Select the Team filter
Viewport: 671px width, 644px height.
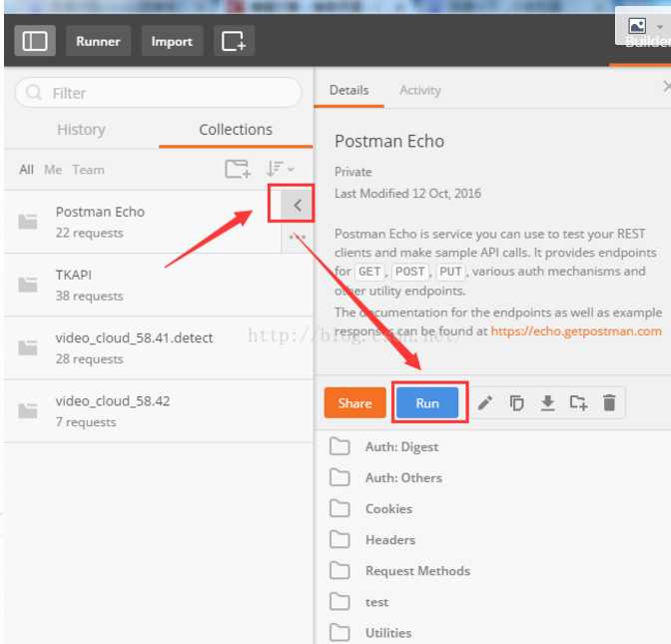click(x=88, y=170)
